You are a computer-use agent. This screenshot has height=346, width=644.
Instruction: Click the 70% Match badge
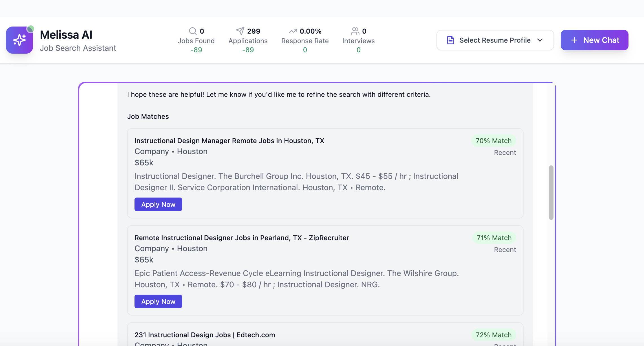[493, 141]
